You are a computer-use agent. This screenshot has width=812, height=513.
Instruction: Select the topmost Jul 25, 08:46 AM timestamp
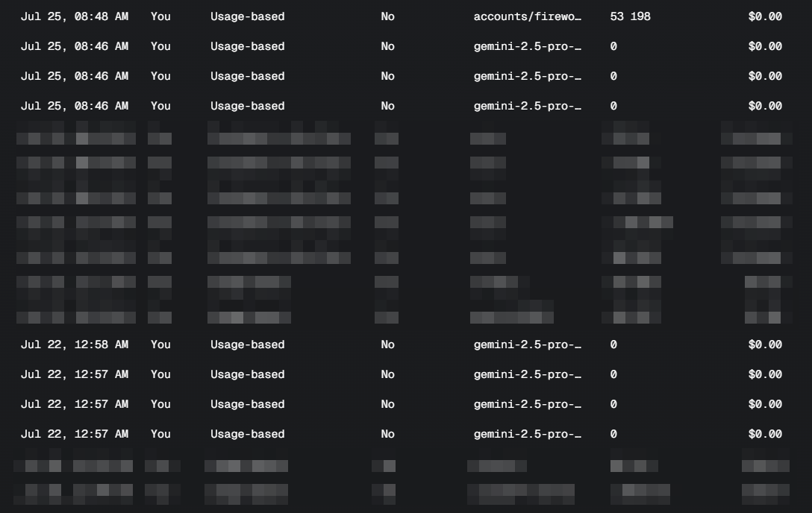point(75,46)
